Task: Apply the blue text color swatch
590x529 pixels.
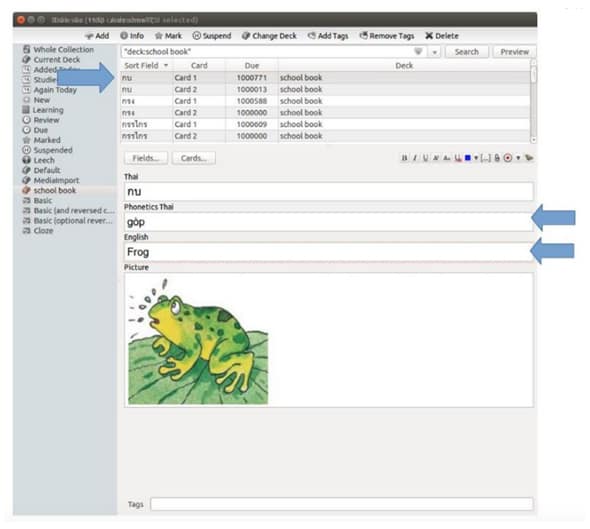Action: point(468,158)
